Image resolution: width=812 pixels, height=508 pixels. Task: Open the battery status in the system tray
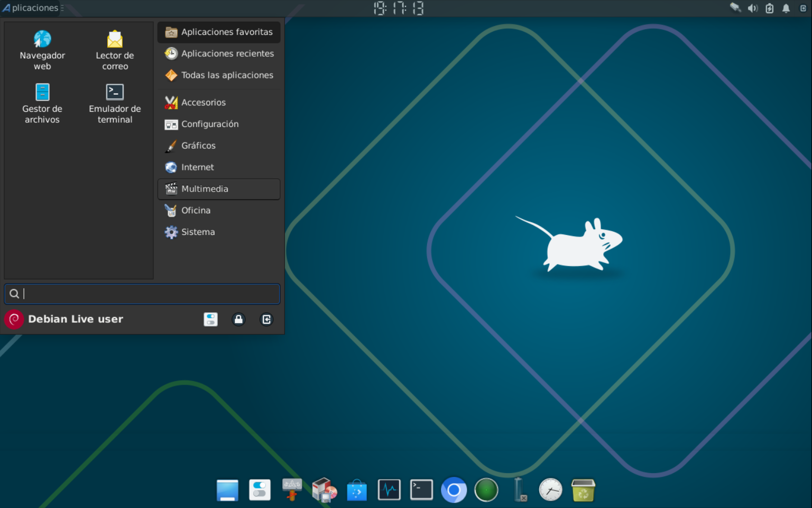tap(769, 8)
